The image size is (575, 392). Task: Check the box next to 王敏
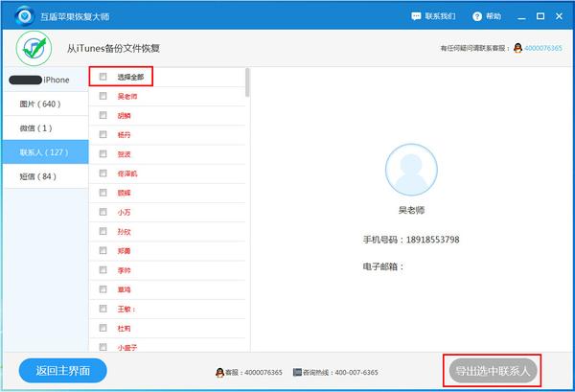[103, 309]
